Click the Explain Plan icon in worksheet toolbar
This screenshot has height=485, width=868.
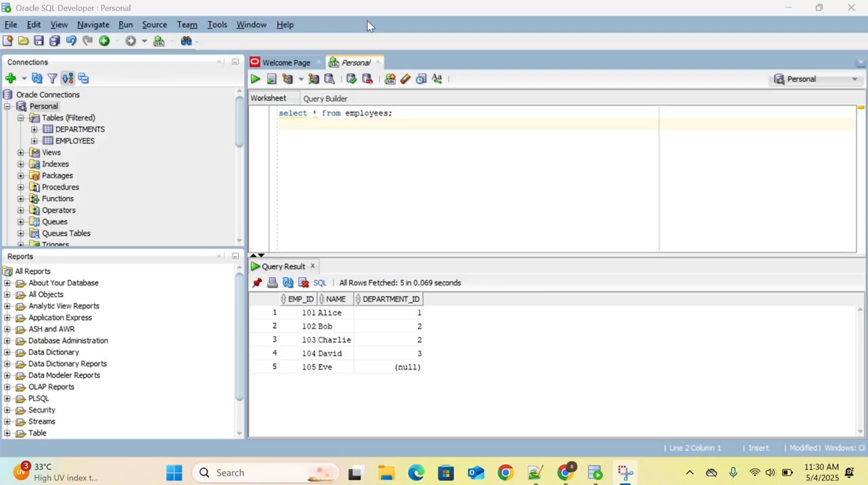click(288, 79)
